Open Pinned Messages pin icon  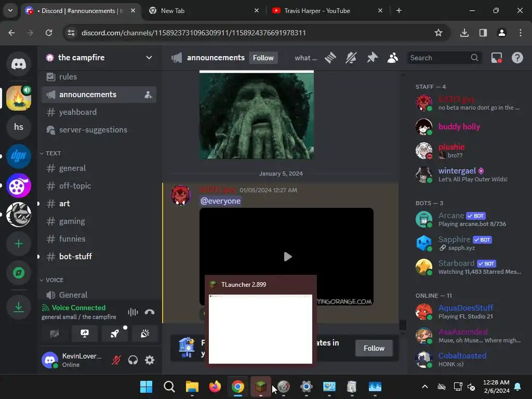(372, 58)
